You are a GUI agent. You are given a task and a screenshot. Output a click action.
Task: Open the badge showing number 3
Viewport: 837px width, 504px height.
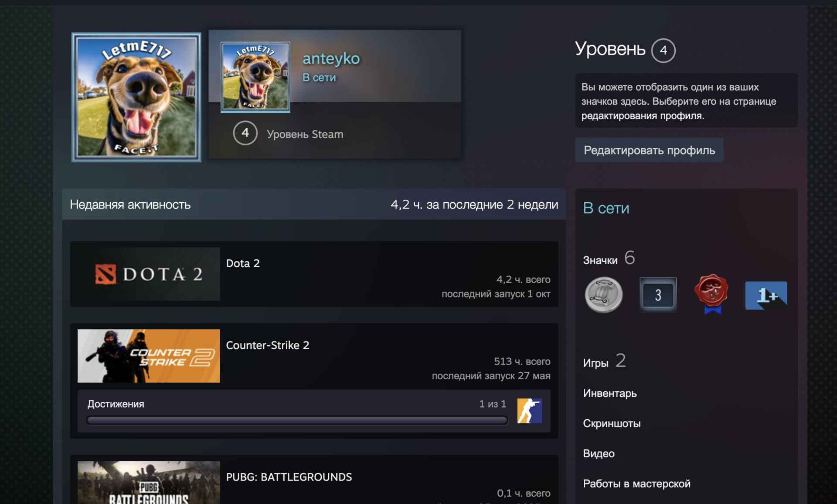(x=658, y=295)
